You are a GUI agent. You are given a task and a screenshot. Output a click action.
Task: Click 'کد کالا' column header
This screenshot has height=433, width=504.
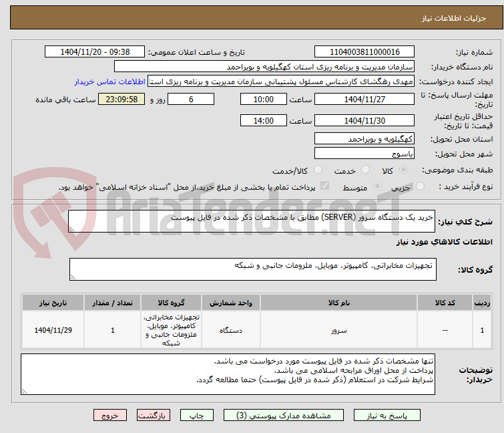(x=445, y=303)
